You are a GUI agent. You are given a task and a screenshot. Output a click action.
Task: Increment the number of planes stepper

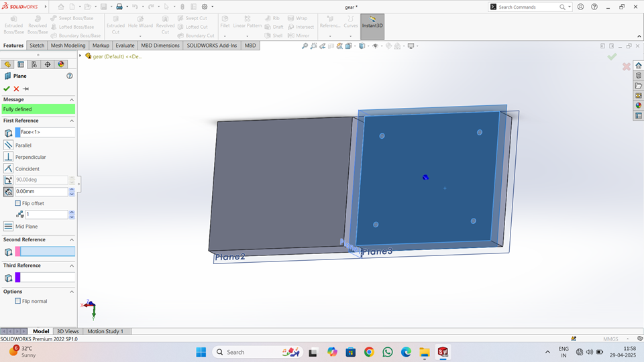72,213
